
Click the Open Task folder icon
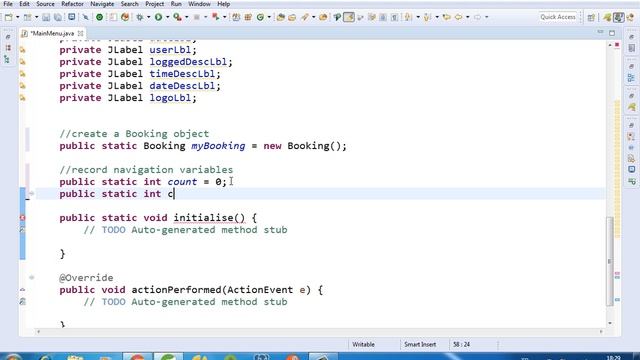click(x=292, y=17)
